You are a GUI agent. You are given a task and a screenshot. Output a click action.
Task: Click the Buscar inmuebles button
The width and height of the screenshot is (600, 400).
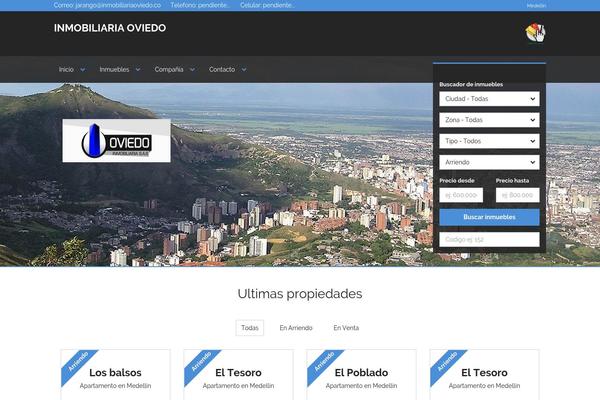(x=489, y=217)
